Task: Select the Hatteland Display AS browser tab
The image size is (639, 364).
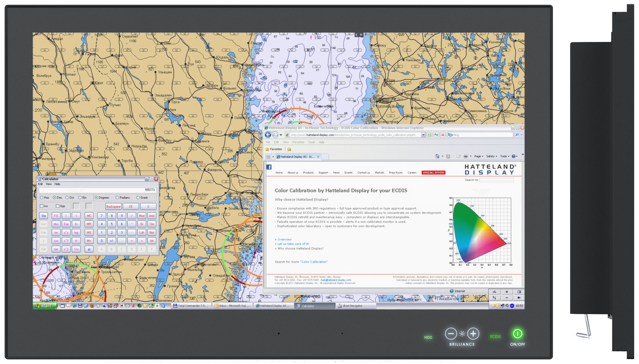Action: (298, 157)
